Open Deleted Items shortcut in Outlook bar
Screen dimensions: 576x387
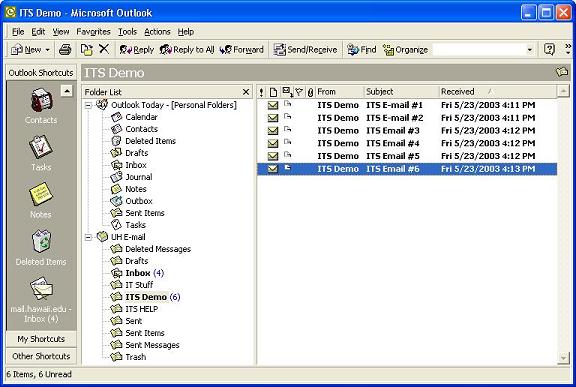click(41, 247)
